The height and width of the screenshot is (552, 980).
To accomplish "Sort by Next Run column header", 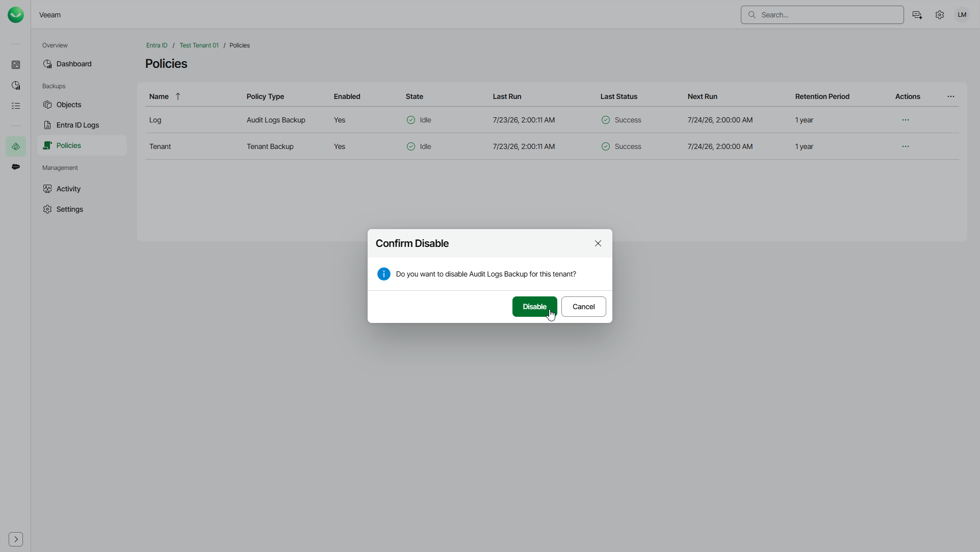I will pos(702,96).
